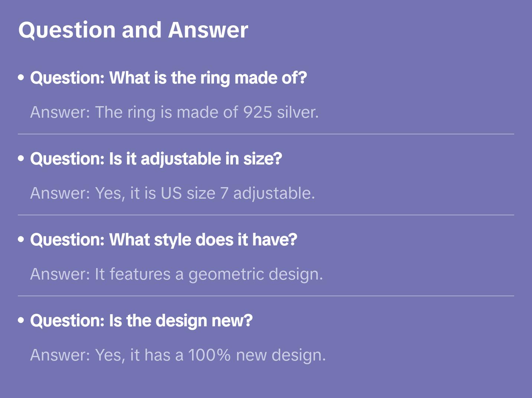Click the bullet before the style question
Image resolution: width=532 pixels, height=398 pixels.
pos(21,240)
